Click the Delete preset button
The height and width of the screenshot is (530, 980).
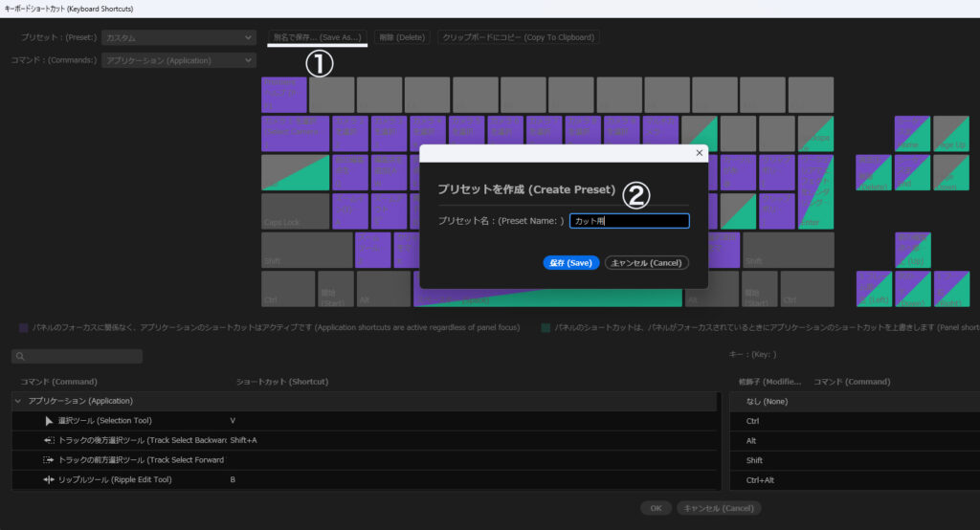pos(402,37)
